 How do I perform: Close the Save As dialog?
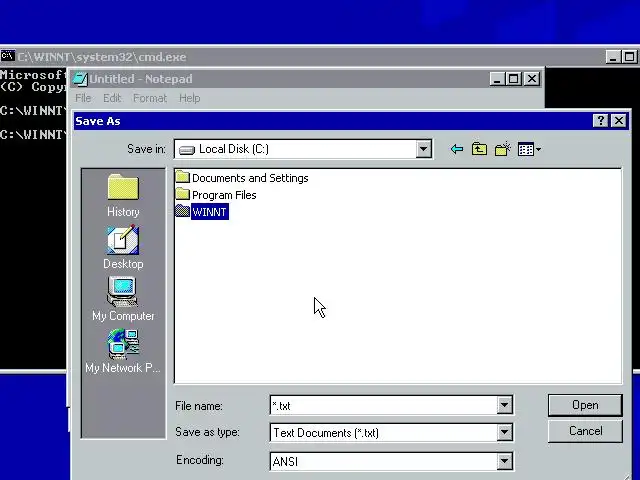pyautogui.click(x=619, y=121)
